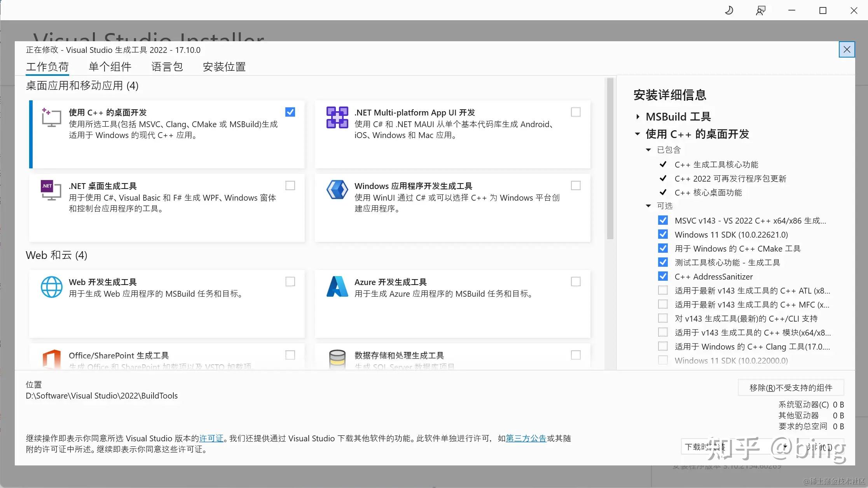Click the Office/SharePoint 生成工具 icon
This screenshot has width=868, height=488.
(52, 359)
